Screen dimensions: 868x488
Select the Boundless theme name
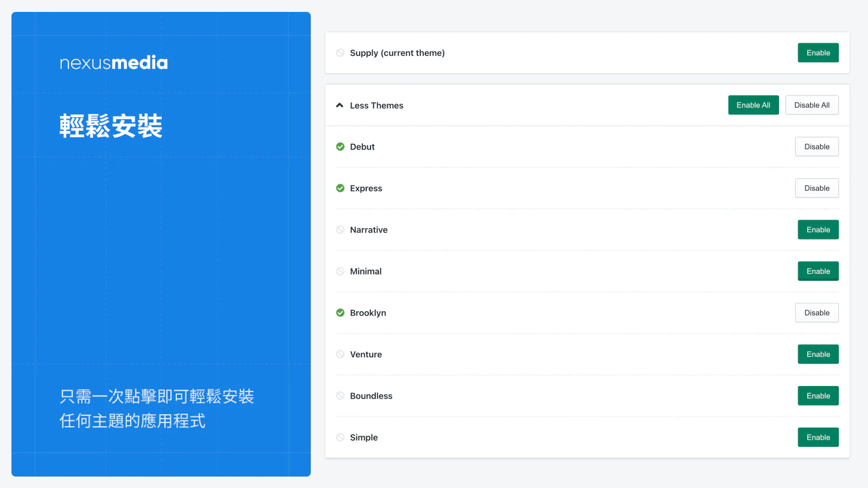coord(371,396)
